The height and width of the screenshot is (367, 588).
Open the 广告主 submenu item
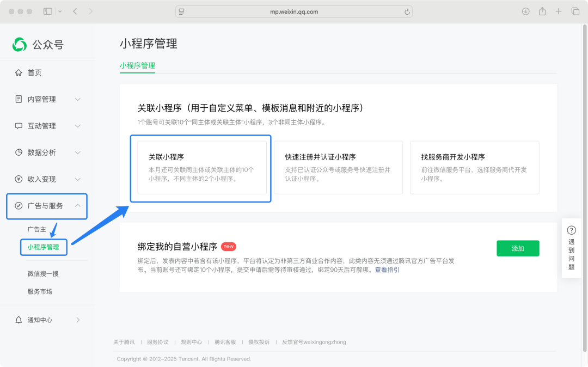click(36, 229)
